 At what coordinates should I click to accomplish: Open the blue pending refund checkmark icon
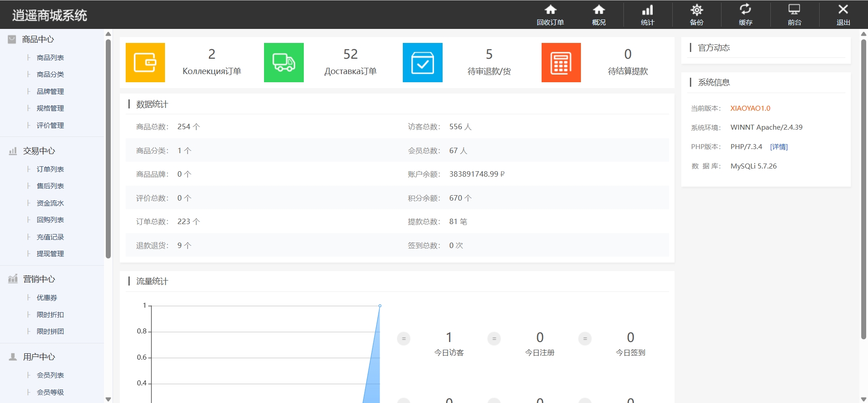[x=422, y=63]
